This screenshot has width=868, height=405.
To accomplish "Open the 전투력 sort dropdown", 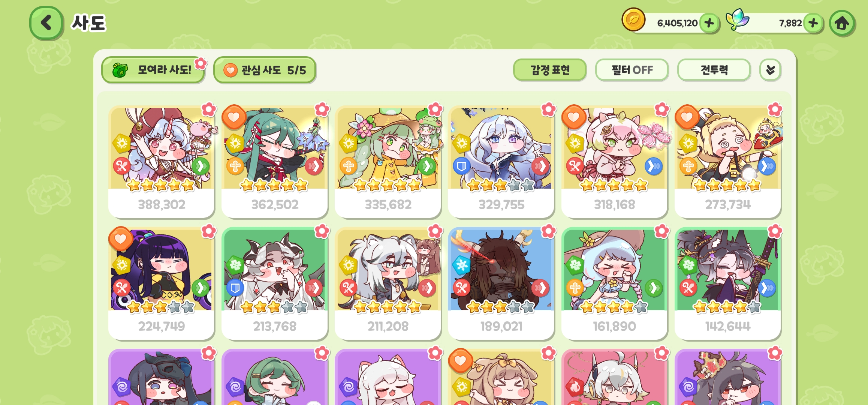I will coord(714,70).
